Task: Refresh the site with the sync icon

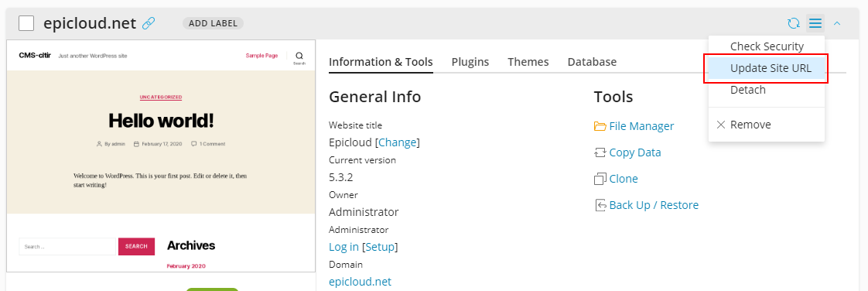Action: [793, 23]
